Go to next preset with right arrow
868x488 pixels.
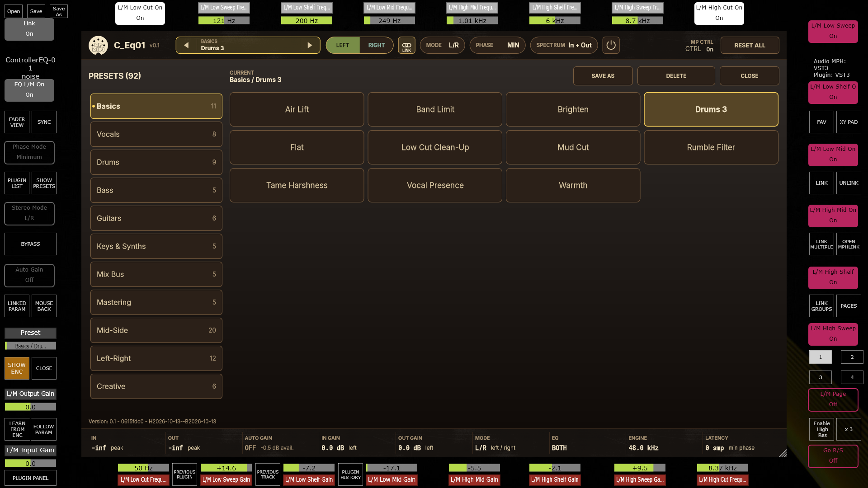click(310, 45)
